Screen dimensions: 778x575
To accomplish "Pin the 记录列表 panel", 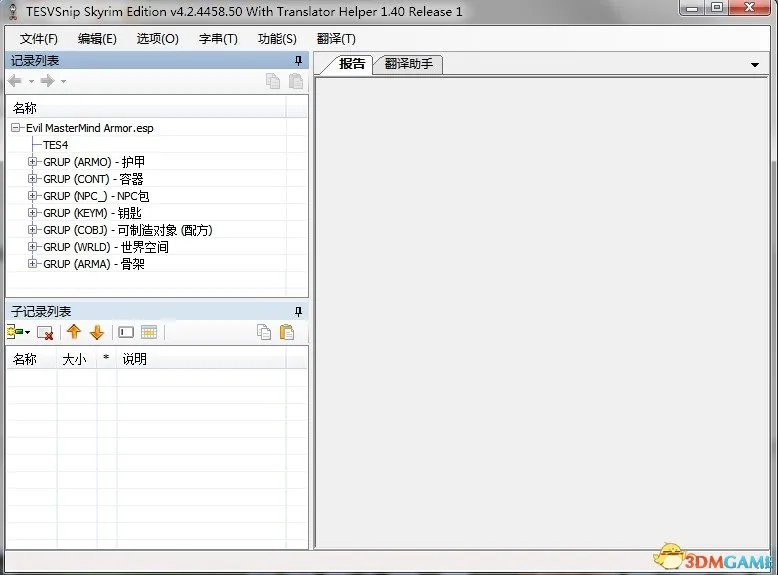I will 297,62.
